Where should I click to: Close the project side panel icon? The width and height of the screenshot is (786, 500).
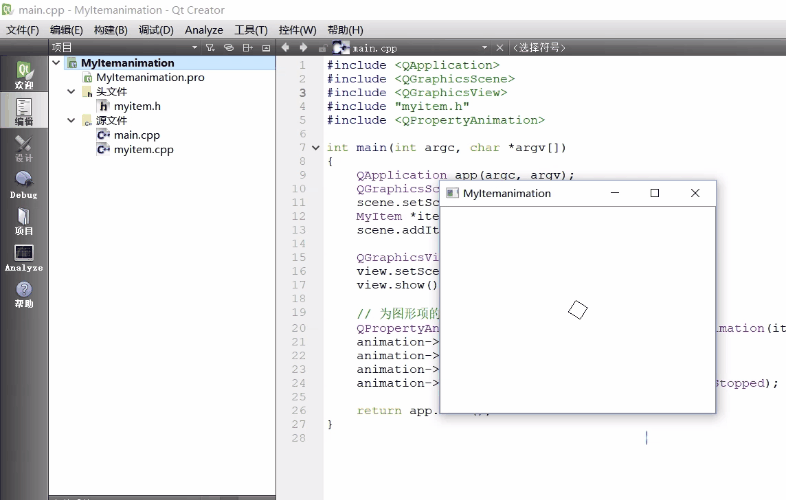click(266, 48)
